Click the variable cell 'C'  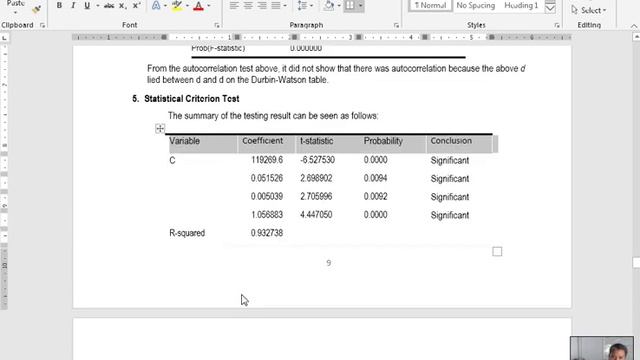click(172, 160)
